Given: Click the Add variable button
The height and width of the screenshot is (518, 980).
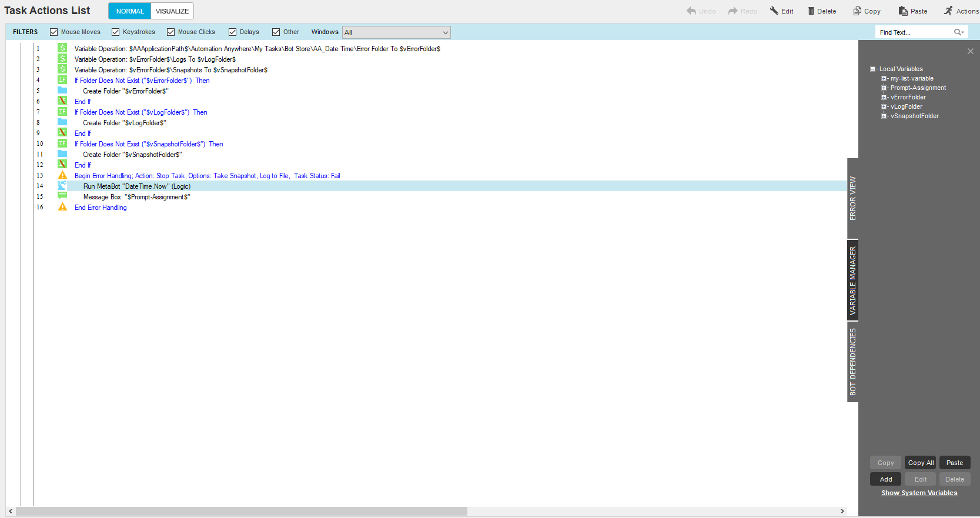Looking at the screenshot, I should coord(886,479).
